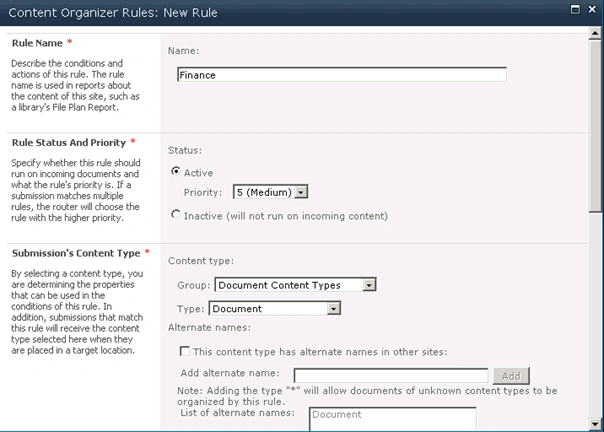Enable the alternate names in other sites checkbox
This screenshot has height=432, width=604.
(x=185, y=351)
